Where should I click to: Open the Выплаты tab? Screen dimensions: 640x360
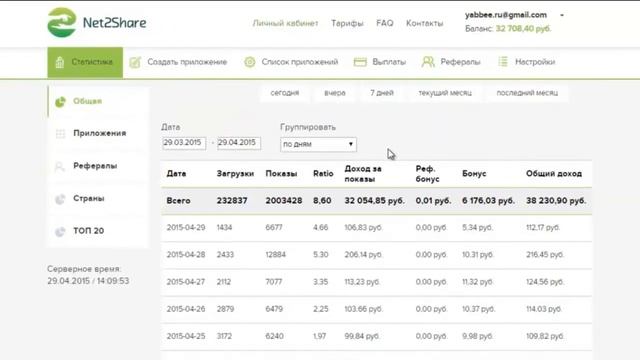380,62
